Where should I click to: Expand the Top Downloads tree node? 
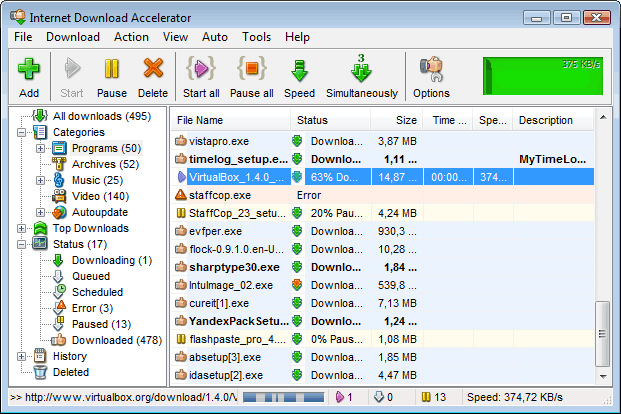point(21,228)
